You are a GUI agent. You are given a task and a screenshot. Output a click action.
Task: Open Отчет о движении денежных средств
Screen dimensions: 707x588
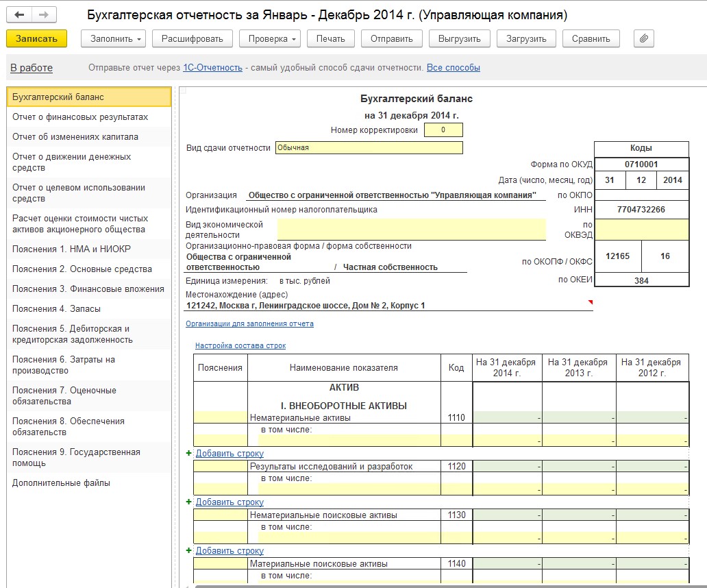[x=89, y=162]
